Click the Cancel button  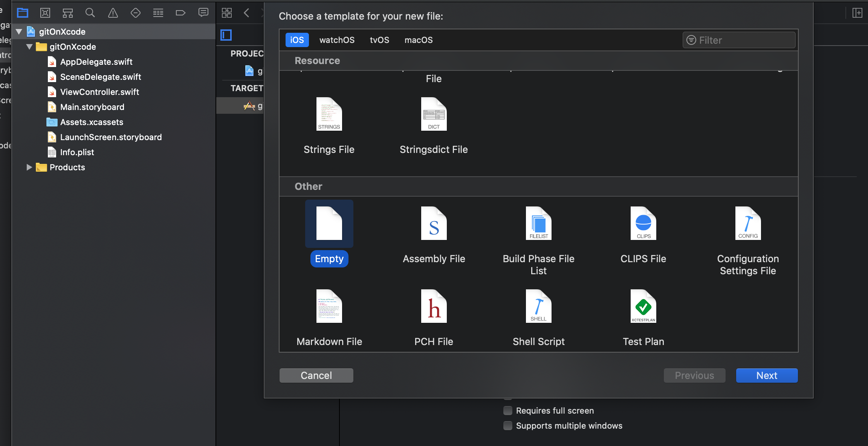[316, 376]
